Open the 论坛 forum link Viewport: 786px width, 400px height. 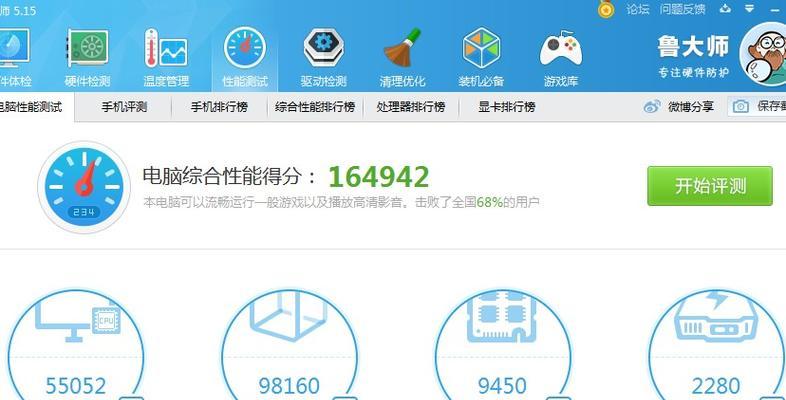point(638,9)
